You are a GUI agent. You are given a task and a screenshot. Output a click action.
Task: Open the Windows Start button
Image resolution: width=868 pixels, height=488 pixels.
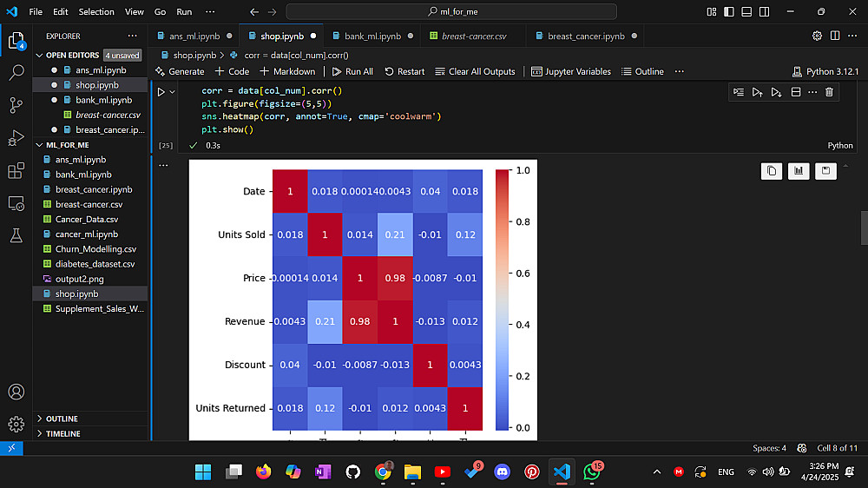tap(203, 472)
